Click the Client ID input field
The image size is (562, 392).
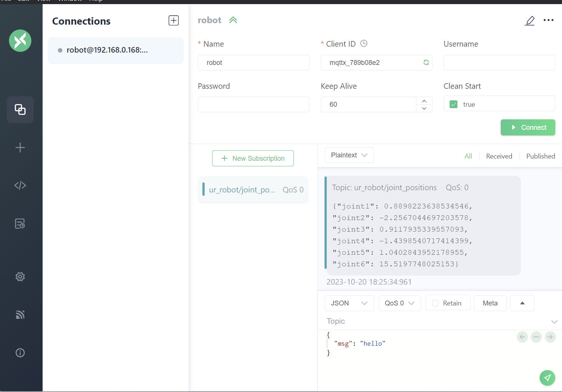tap(376, 63)
